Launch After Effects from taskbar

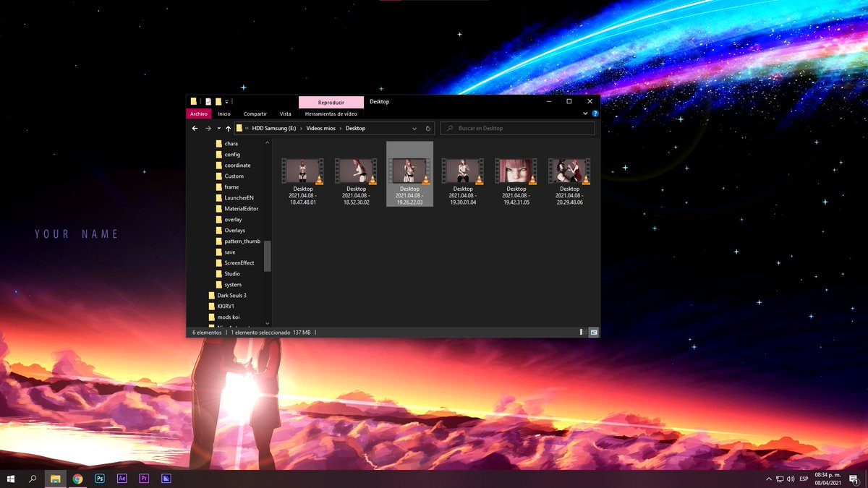coord(122,479)
